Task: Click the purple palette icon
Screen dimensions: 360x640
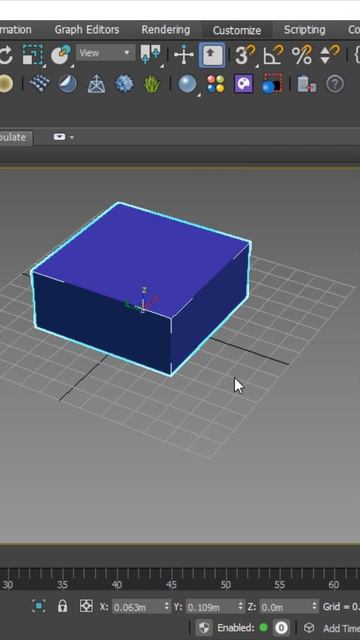Action: [x=243, y=84]
